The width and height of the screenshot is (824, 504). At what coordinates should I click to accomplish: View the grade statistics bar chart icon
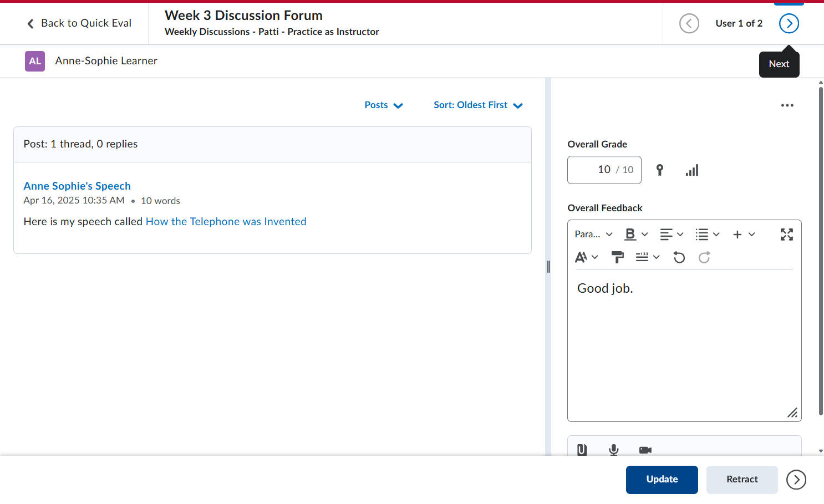point(692,170)
